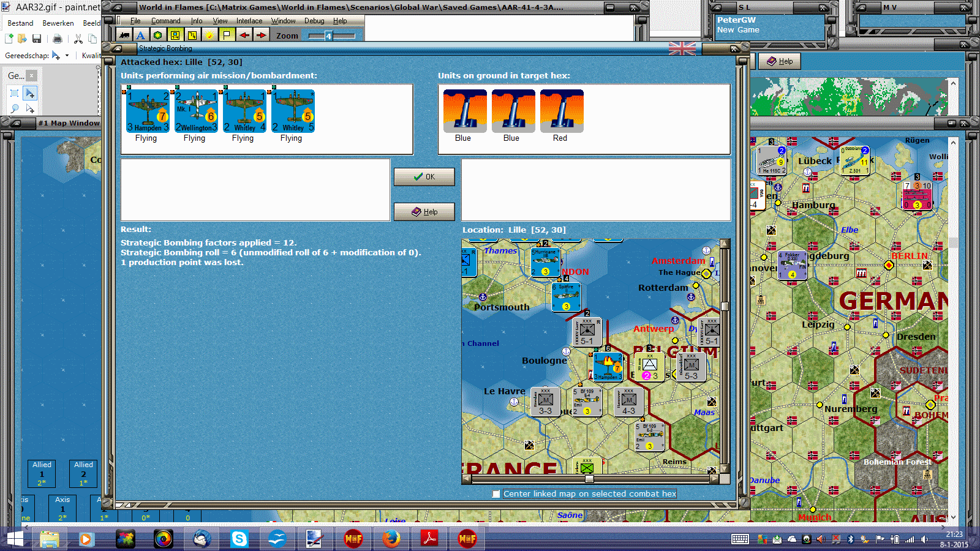Click the white flag toolbar icon
The image size is (980, 551).
tap(227, 36)
